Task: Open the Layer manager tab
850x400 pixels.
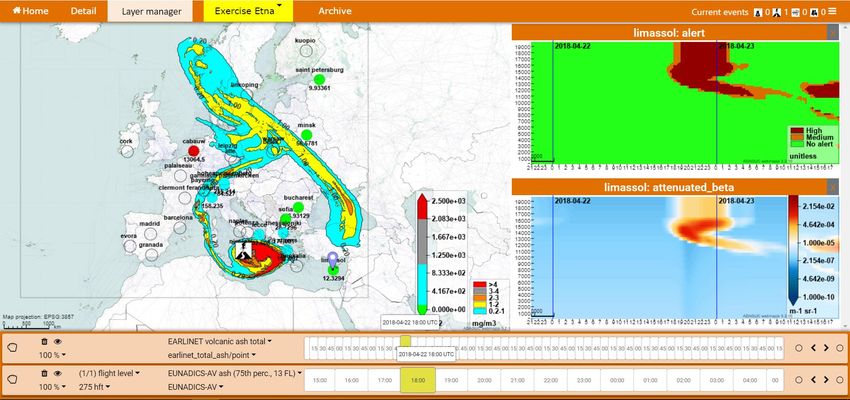Action: tap(150, 11)
